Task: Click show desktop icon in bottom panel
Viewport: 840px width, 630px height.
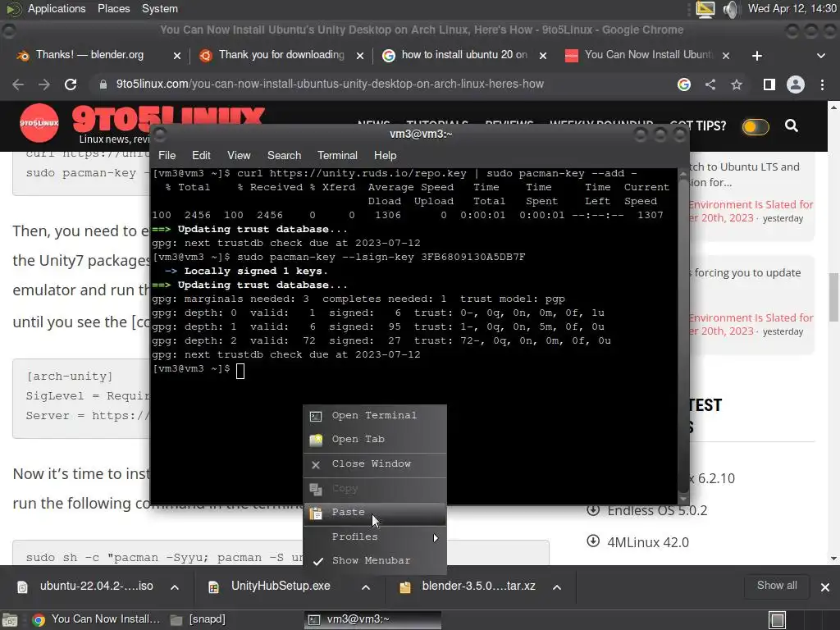Action: [10, 620]
